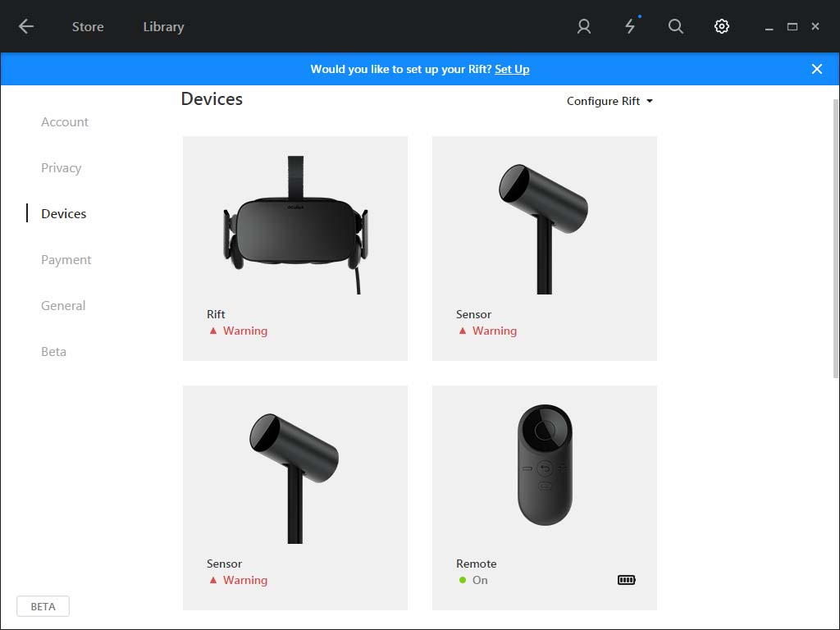The image size is (840, 630).
Task: Select Beta in the sidebar
Action: pyautogui.click(x=53, y=352)
